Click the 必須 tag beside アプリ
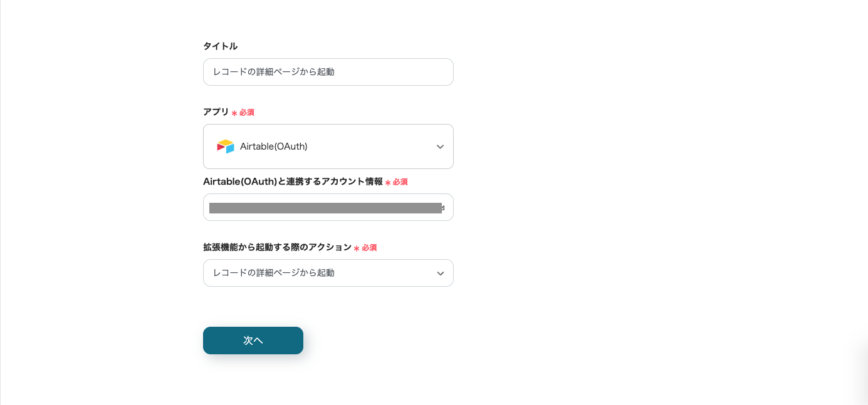Viewport: 868px width, 405px height. [247, 113]
